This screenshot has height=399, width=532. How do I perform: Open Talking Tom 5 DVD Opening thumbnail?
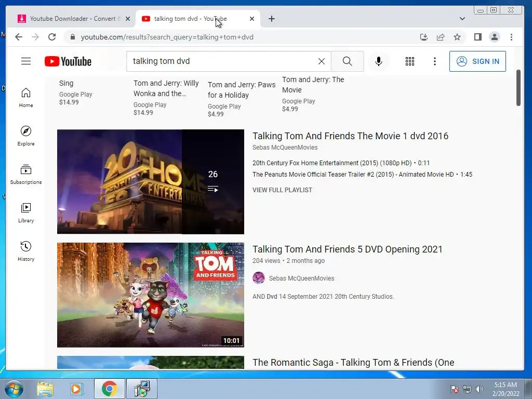click(150, 295)
